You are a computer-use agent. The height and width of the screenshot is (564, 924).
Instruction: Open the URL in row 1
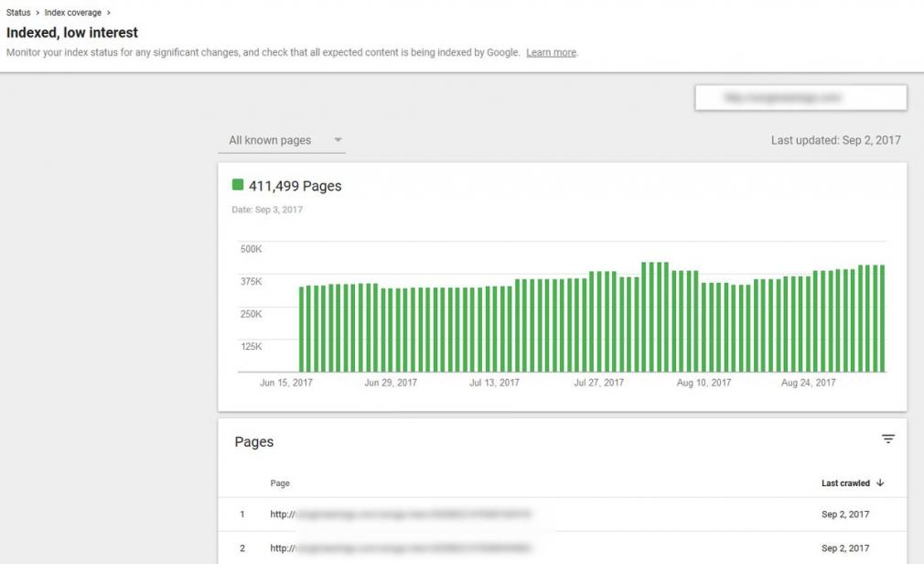401,515
